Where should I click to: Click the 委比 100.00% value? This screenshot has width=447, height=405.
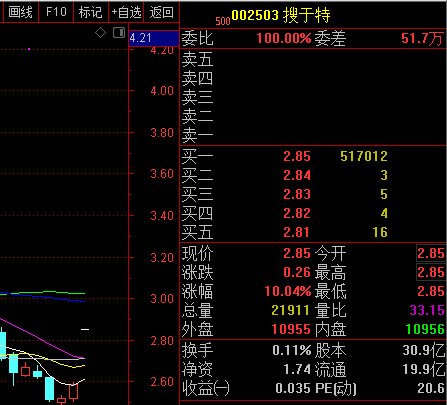click(284, 38)
